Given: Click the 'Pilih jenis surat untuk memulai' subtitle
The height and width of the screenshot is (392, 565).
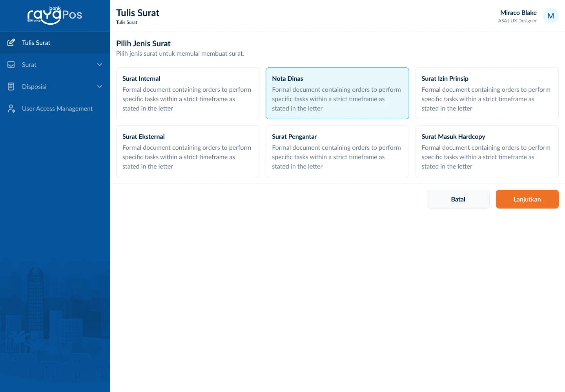Looking at the screenshot, I should (180, 53).
